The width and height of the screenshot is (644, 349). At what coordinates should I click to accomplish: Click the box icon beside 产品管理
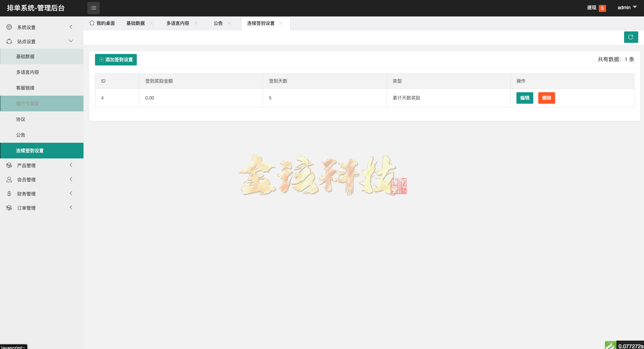[9, 165]
